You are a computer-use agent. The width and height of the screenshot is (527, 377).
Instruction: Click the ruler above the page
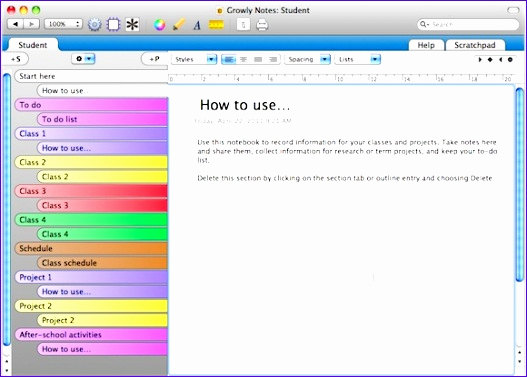341,78
